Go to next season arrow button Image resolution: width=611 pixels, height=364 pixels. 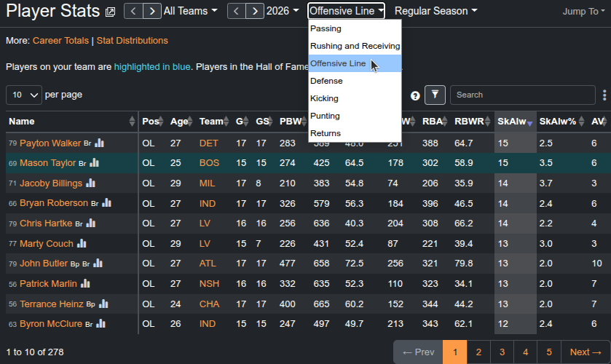coord(255,11)
